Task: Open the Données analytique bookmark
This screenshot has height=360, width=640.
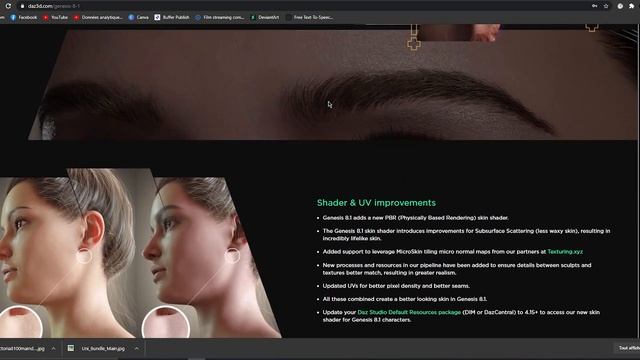Action: click(x=98, y=18)
